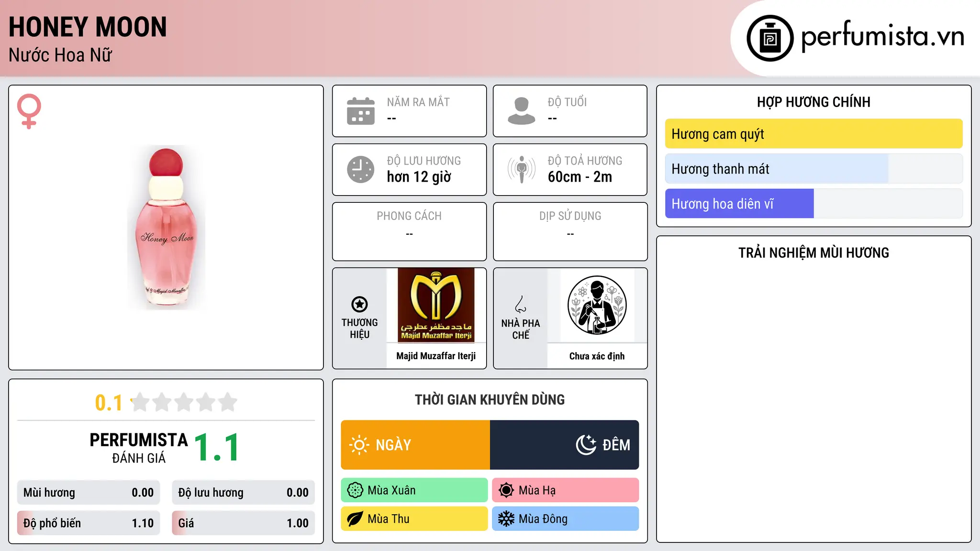Click the Dịp sử dụng heading
The width and height of the screenshot is (980, 551).
point(570,216)
